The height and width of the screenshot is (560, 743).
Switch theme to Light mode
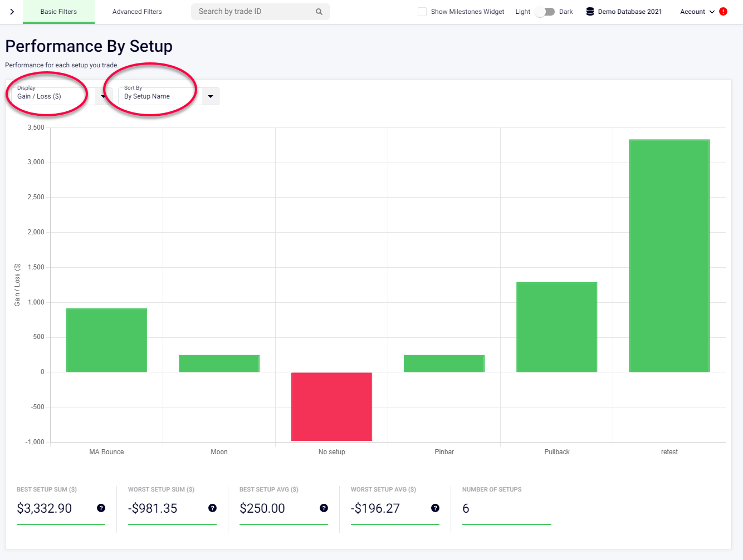coord(522,11)
